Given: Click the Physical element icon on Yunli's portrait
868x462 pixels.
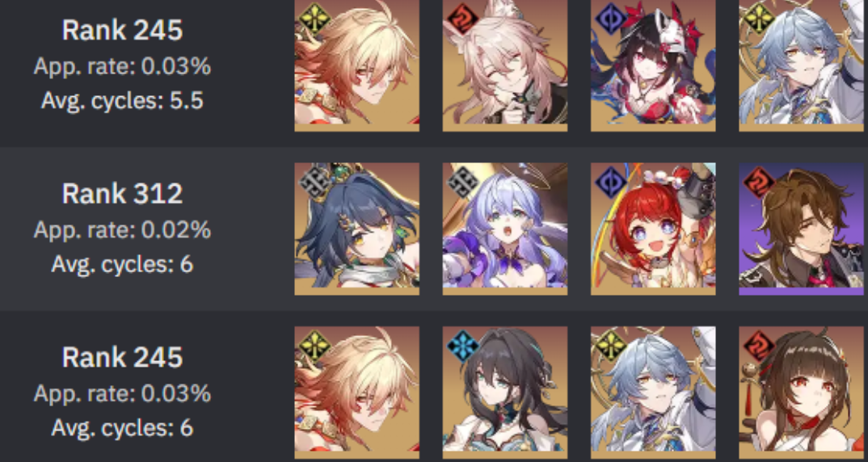Looking at the screenshot, I should pos(313,182).
